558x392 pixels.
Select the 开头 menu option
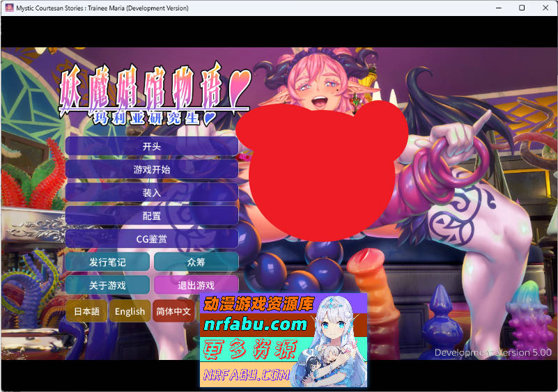(152, 146)
